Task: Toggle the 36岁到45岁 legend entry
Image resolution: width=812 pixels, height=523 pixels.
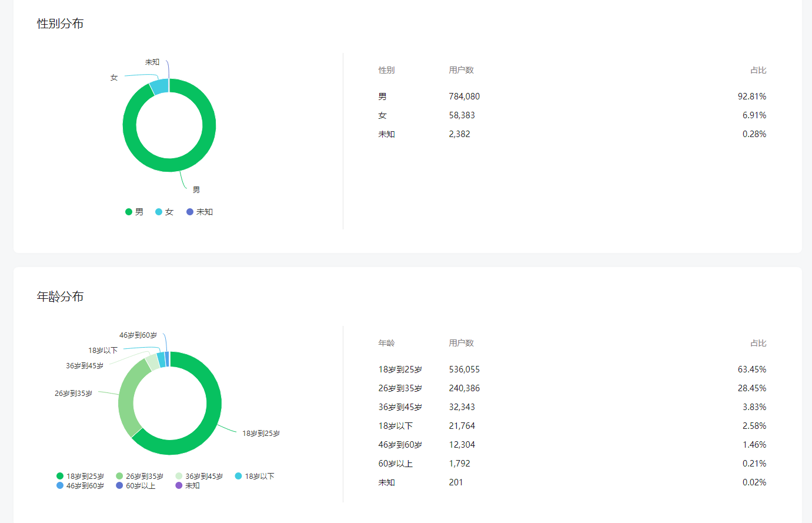Action: point(199,477)
